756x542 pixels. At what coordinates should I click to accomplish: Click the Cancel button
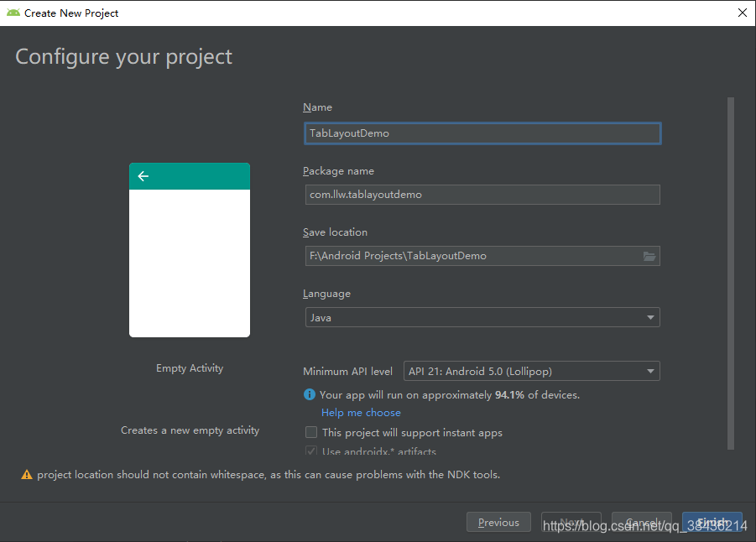(x=641, y=521)
